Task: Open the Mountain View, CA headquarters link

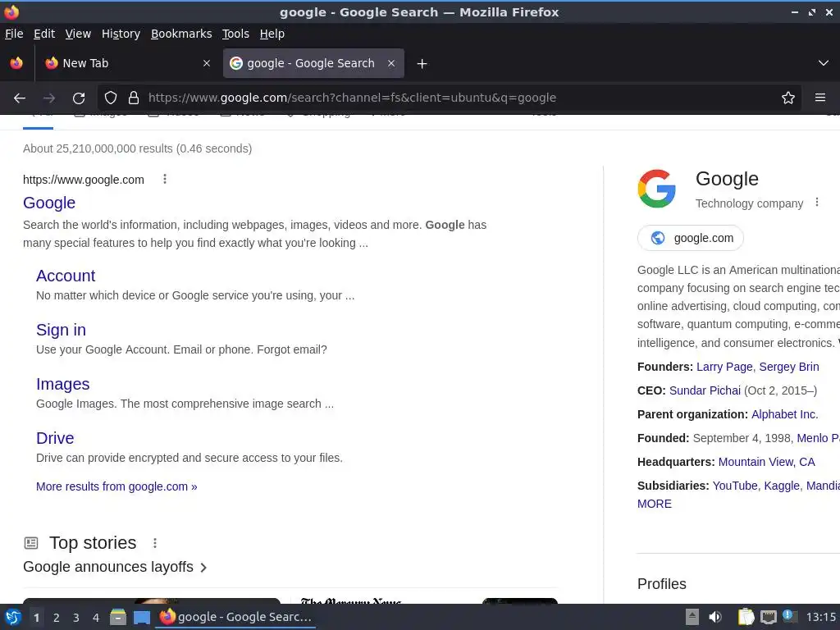Action: pos(766,462)
